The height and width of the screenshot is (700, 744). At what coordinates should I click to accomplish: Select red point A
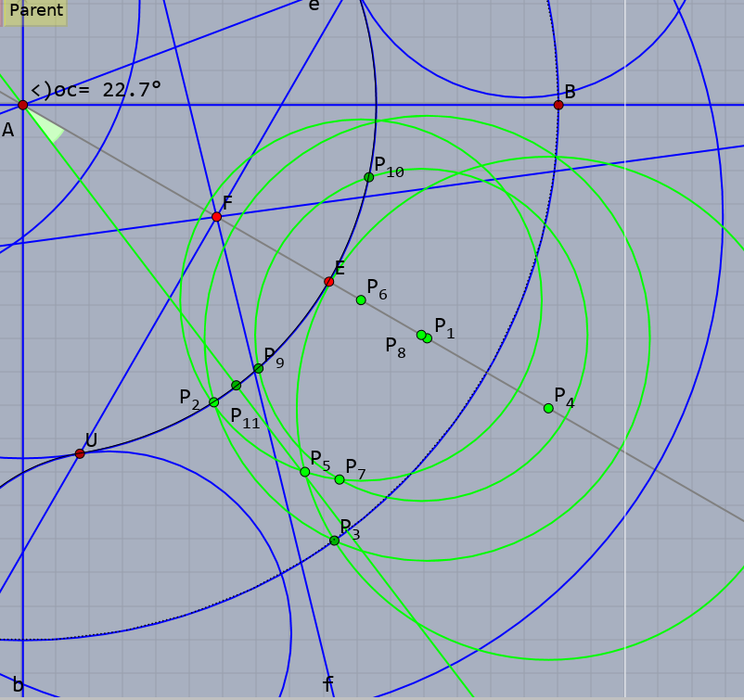click(23, 105)
